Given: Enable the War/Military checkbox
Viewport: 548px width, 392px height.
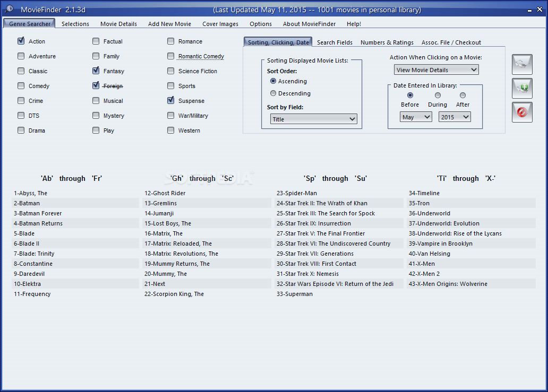Looking at the screenshot, I should tap(170, 115).
